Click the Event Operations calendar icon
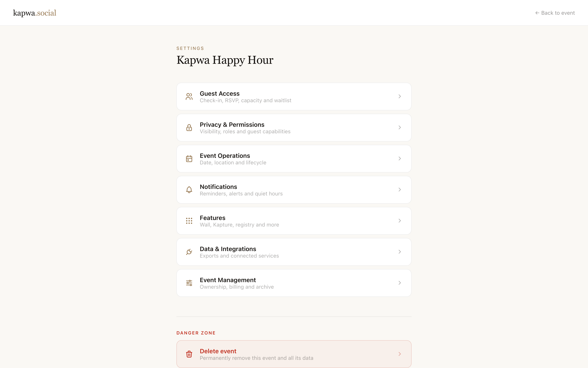588x368 pixels. pyautogui.click(x=189, y=159)
